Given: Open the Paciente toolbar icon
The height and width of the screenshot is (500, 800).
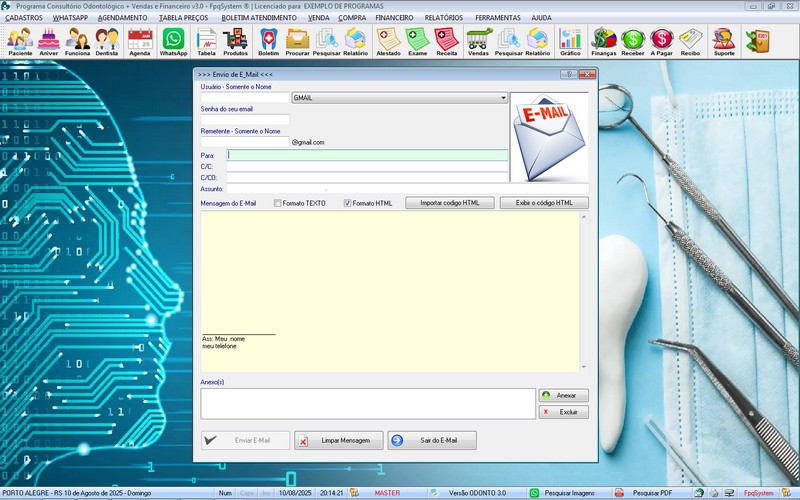Looking at the screenshot, I should (20, 41).
